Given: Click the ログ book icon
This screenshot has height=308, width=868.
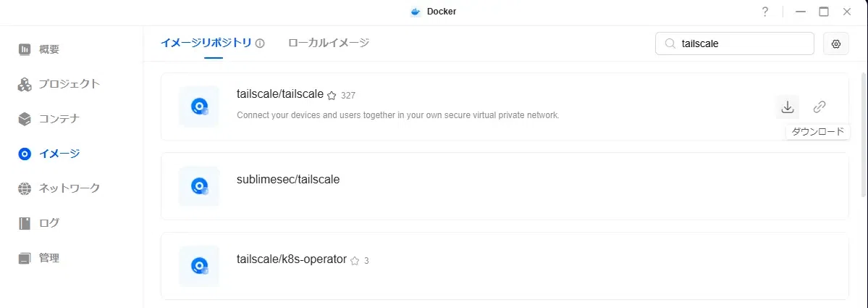Looking at the screenshot, I should (25, 223).
